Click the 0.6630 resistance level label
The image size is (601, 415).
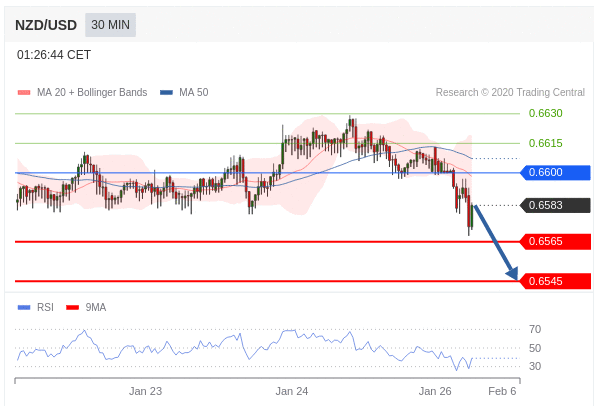[x=545, y=113]
